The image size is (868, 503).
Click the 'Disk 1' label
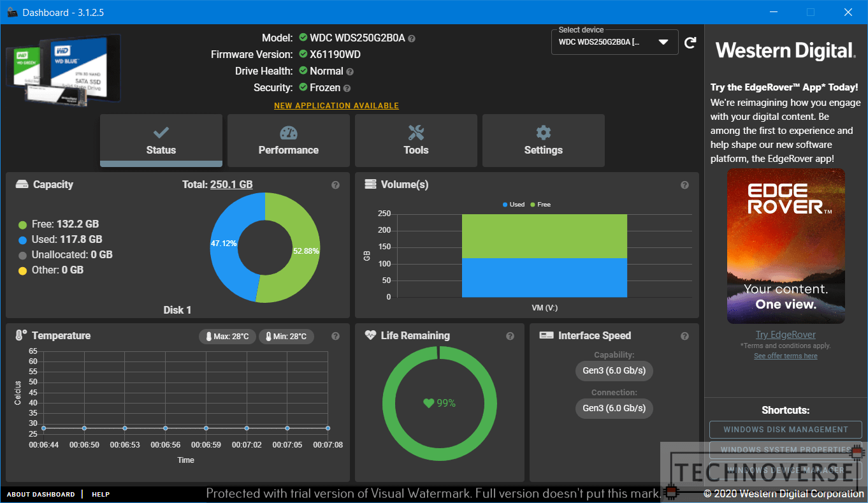coord(177,310)
